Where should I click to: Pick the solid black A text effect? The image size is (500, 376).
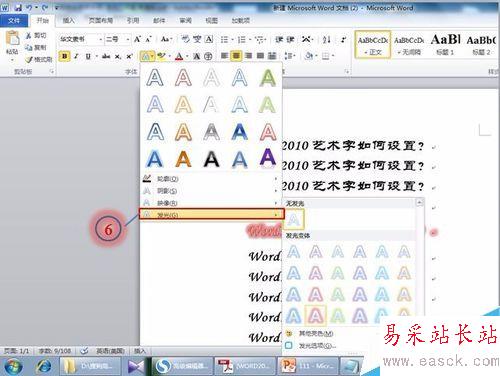tap(211, 159)
